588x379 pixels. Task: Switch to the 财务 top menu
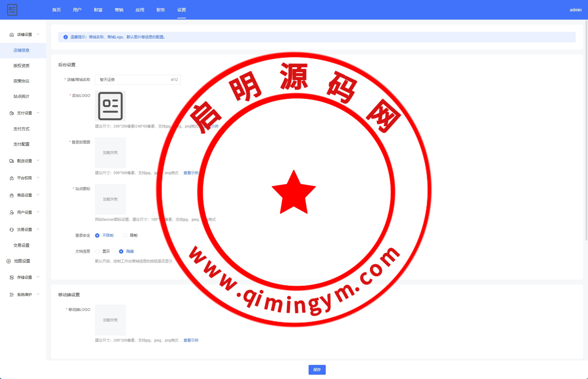[161, 10]
